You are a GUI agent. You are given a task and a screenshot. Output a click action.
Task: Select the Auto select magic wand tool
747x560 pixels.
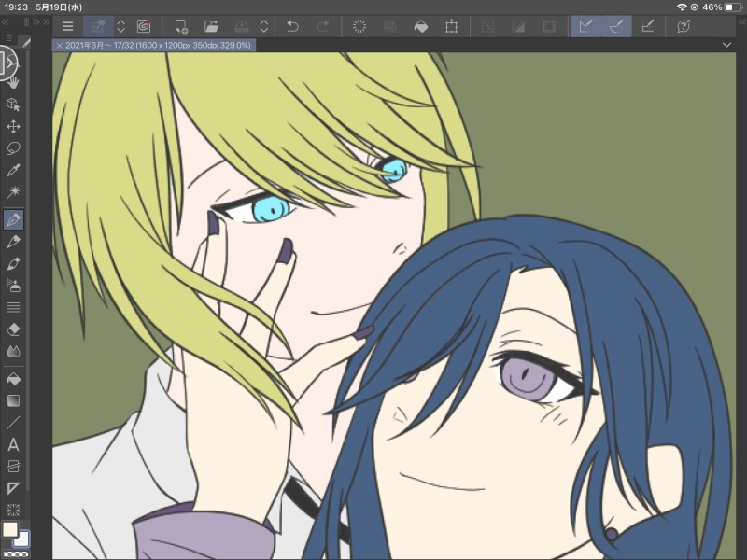pos(13,192)
